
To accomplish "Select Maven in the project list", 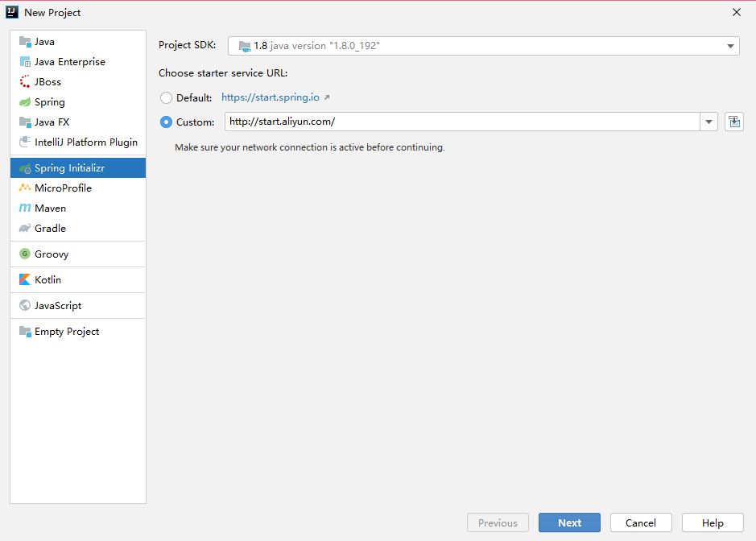I will [78, 209].
